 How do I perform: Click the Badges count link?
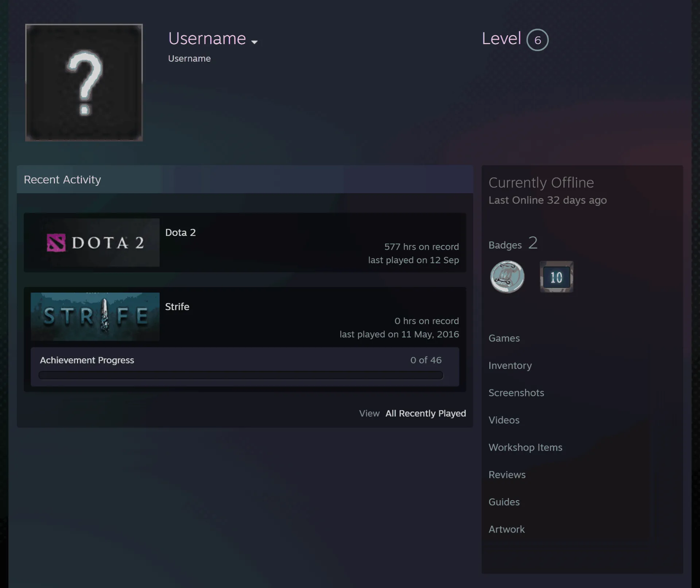tap(513, 243)
